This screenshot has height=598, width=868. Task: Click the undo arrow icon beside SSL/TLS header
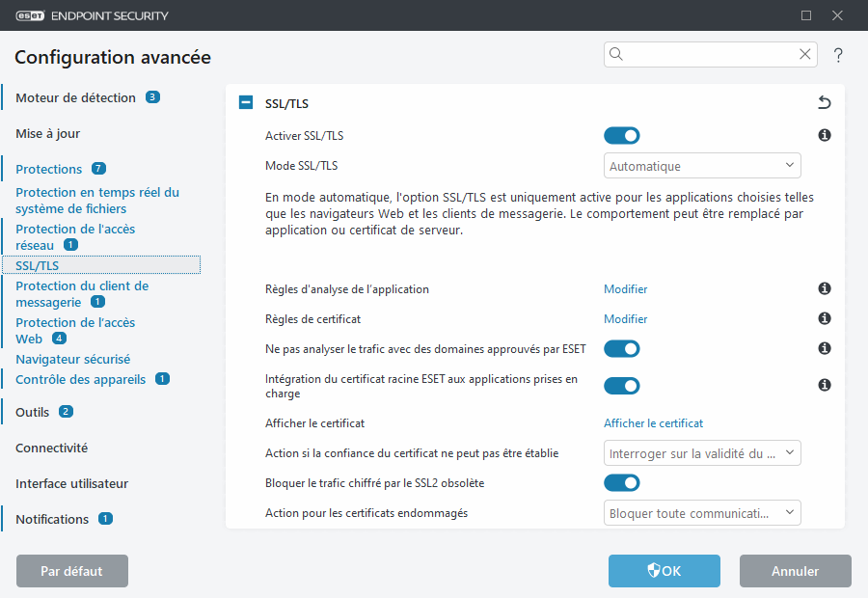click(824, 103)
